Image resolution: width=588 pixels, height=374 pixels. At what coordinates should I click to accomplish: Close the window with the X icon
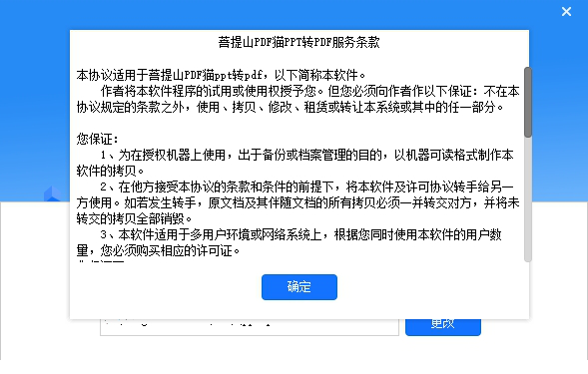566,12
